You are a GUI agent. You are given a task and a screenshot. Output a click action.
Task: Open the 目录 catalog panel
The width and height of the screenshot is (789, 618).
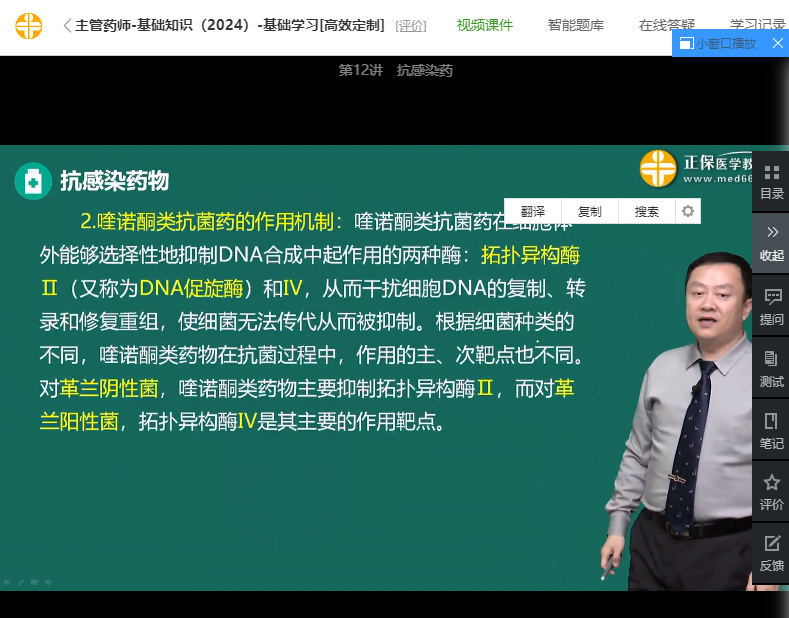click(771, 182)
